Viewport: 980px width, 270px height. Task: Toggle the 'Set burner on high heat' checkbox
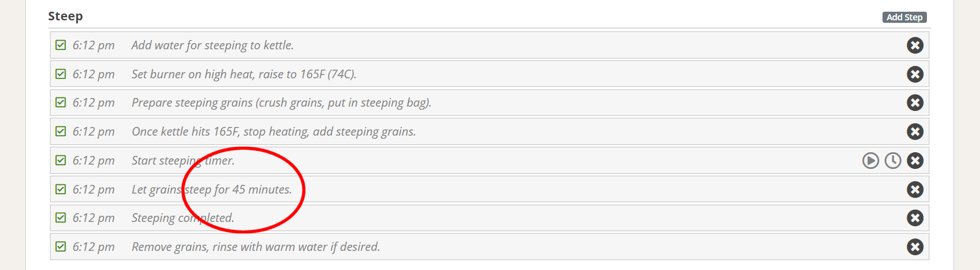[60, 74]
